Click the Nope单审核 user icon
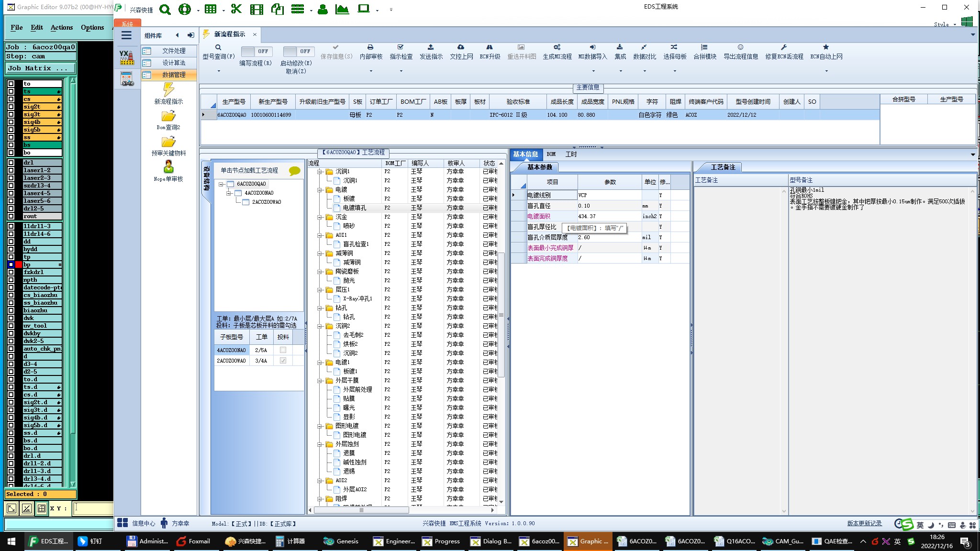980x551 pixels. click(x=168, y=167)
